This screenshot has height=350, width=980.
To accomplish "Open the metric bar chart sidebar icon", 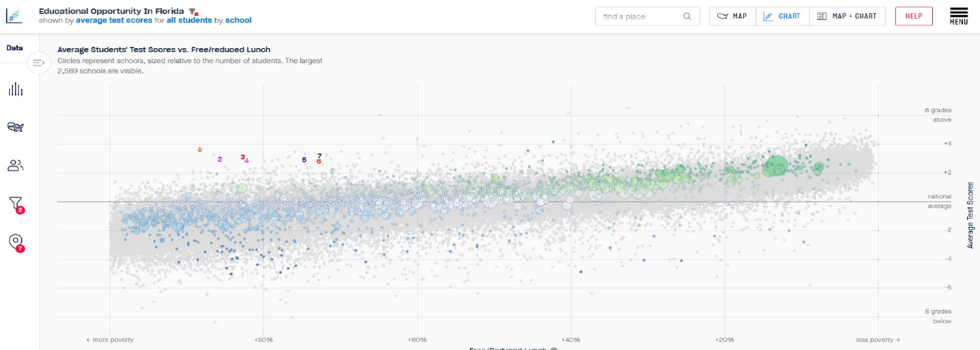I will pyautogui.click(x=15, y=90).
